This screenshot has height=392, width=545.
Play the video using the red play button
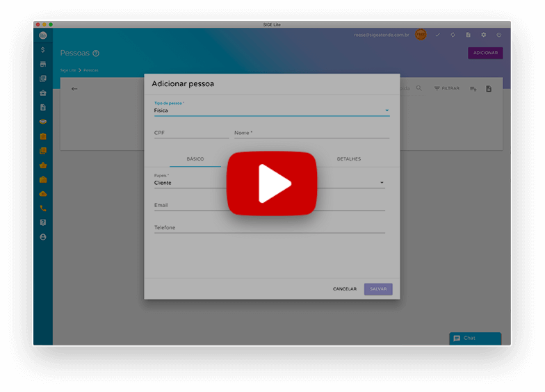pyautogui.click(x=271, y=183)
